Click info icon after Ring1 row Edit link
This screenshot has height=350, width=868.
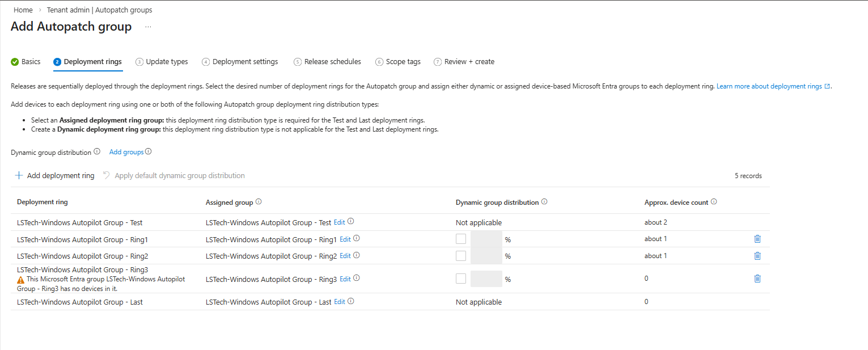357,239
